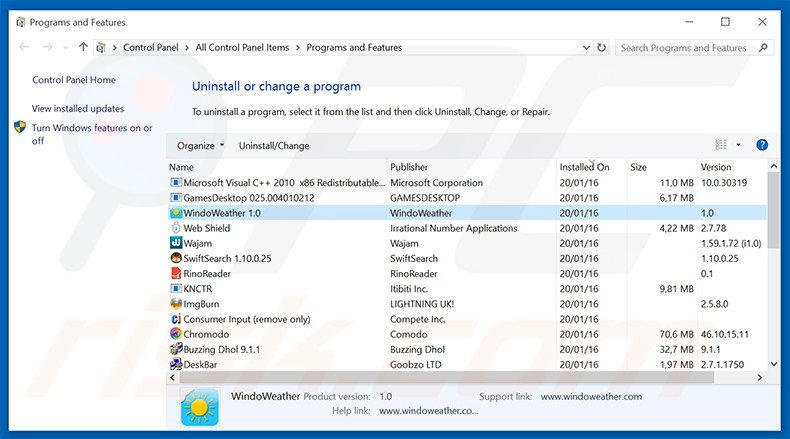
Task: Click the WindoWeather sun icon in list
Action: coord(175,213)
